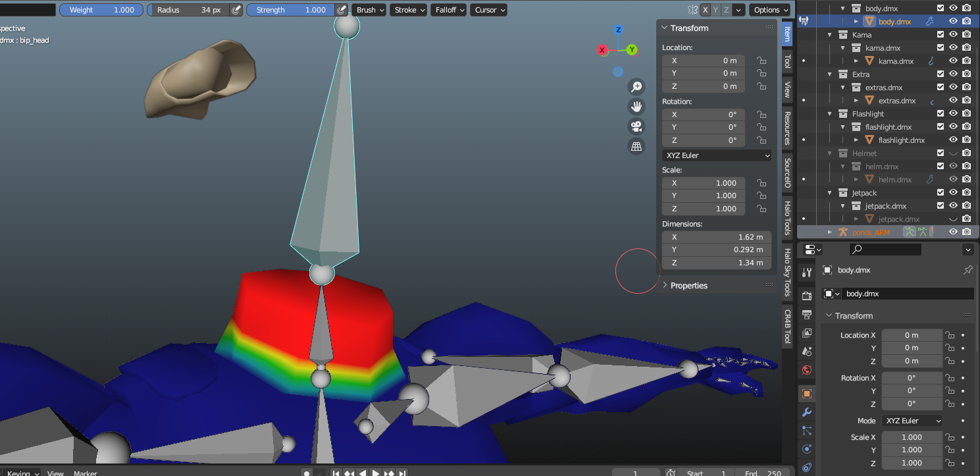Image resolution: width=980 pixels, height=476 pixels.
Task: Open the Stroke dropdown
Action: point(409,10)
